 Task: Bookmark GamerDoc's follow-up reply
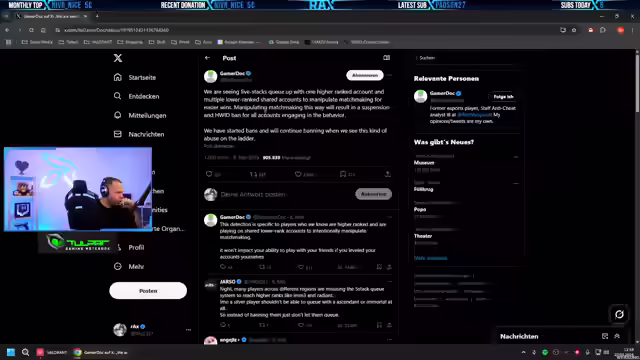379,267
